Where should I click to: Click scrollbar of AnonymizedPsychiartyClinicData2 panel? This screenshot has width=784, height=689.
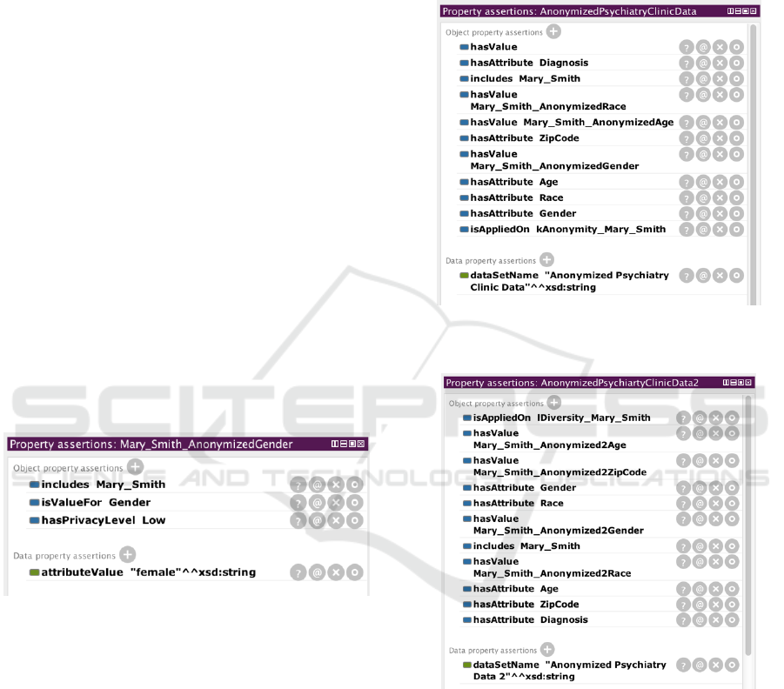[x=749, y=522]
